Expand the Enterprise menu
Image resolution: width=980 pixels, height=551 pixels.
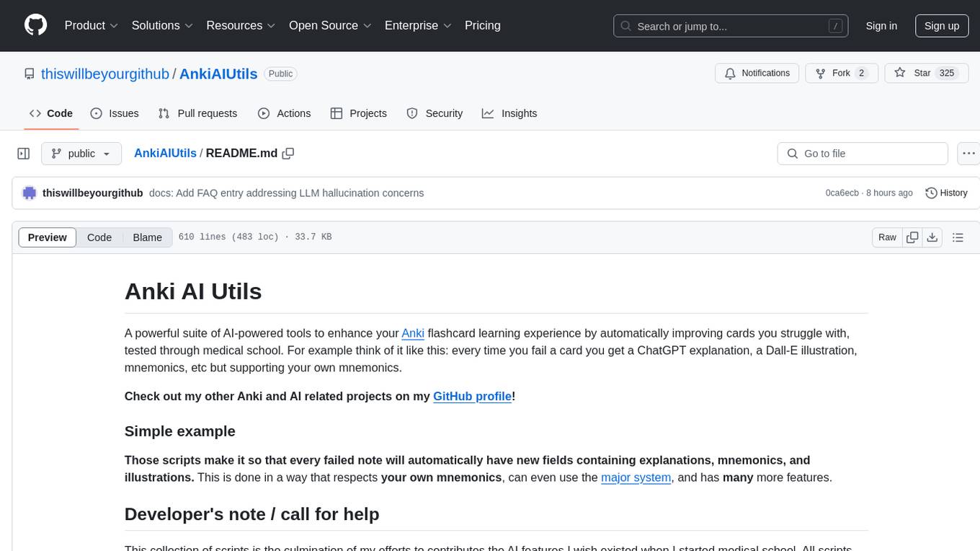point(418,25)
